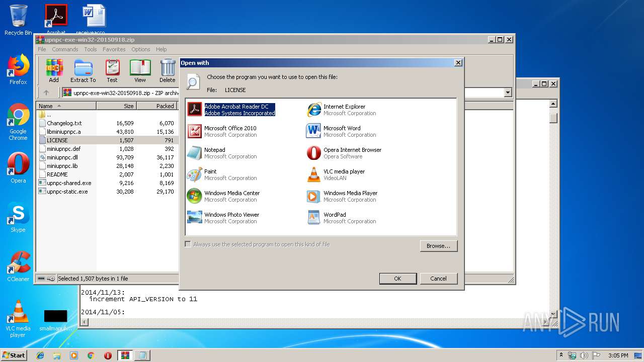
Task: Expand WinRAR address path dropdown
Action: 508,93
